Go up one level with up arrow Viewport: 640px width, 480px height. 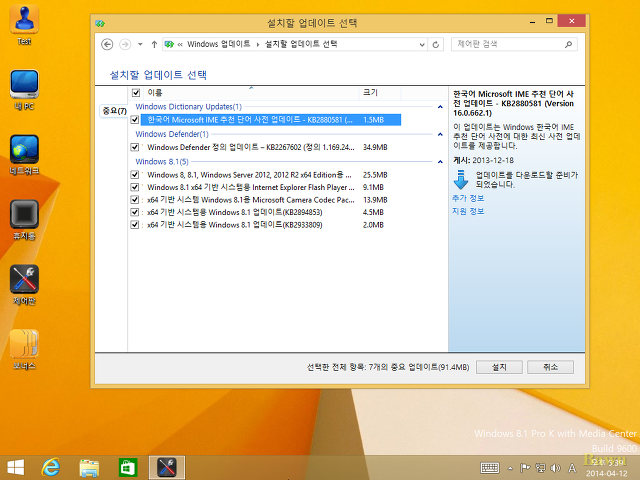pyautogui.click(x=154, y=44)
